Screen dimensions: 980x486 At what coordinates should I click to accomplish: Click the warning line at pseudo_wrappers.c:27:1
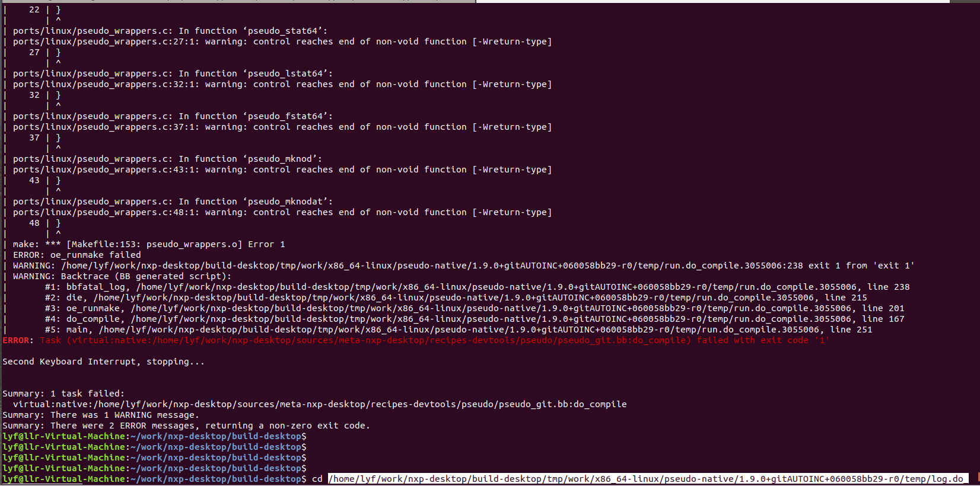coord(282,41)
